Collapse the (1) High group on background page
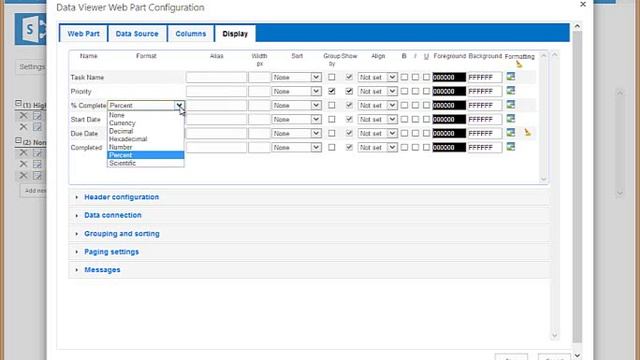This screenshot has width=640, height=360. tap(18, 104)
